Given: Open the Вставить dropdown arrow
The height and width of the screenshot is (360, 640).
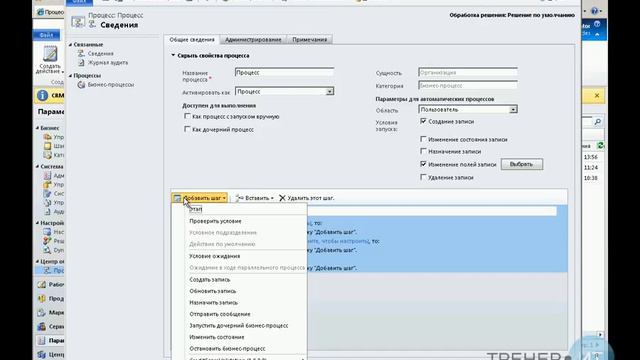Looking at the screenshot, I should 272,198.
